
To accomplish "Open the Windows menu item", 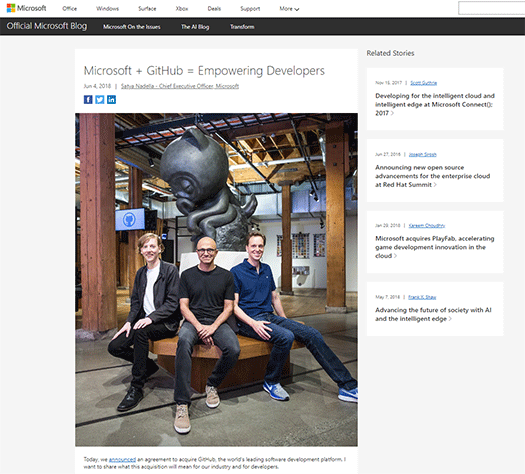I will point(107,9).
